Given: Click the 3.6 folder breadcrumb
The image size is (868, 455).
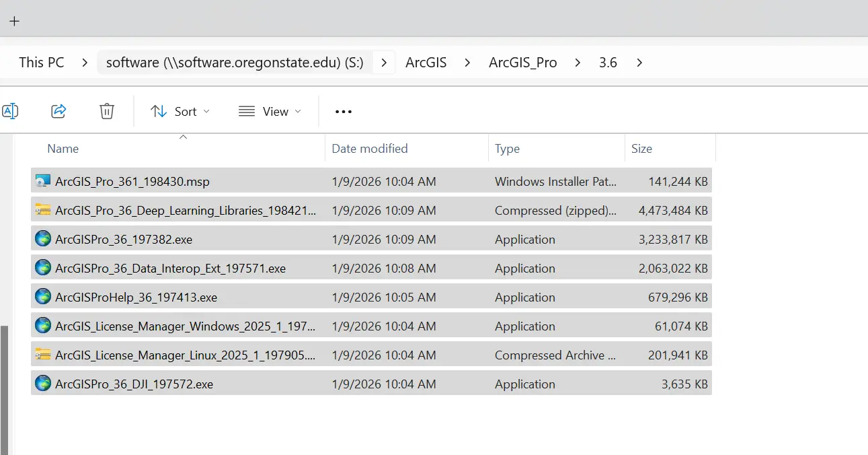Looking at the screenshot, I should click(608, 63).
